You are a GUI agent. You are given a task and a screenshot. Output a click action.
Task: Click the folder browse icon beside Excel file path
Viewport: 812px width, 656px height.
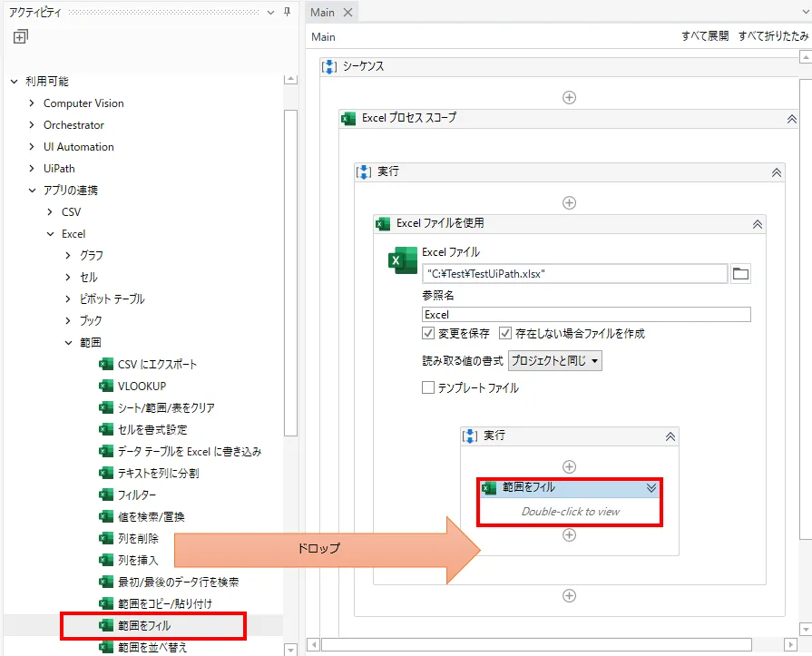[741, 273]
